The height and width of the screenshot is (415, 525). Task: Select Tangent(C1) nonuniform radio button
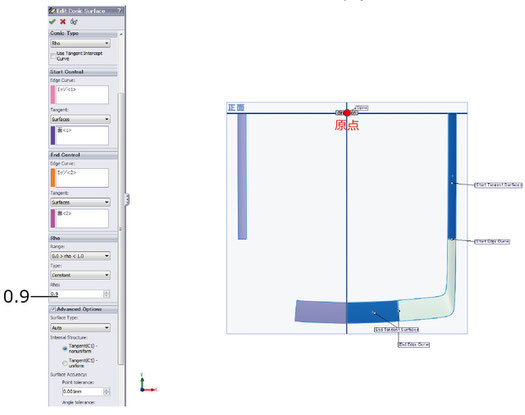point(65,348)
